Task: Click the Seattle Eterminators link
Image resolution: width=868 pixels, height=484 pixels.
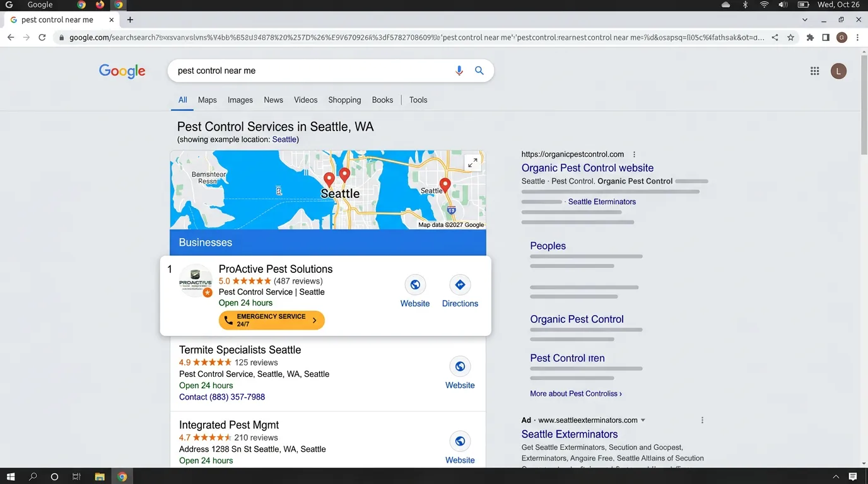Action: [x=602, y=202]
